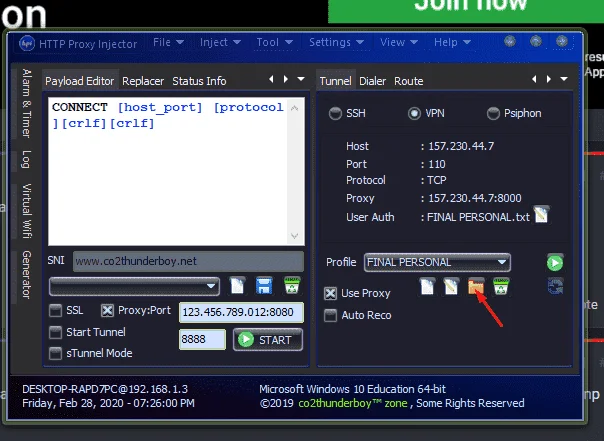
Task: Open the View menu
Action: 399,42
